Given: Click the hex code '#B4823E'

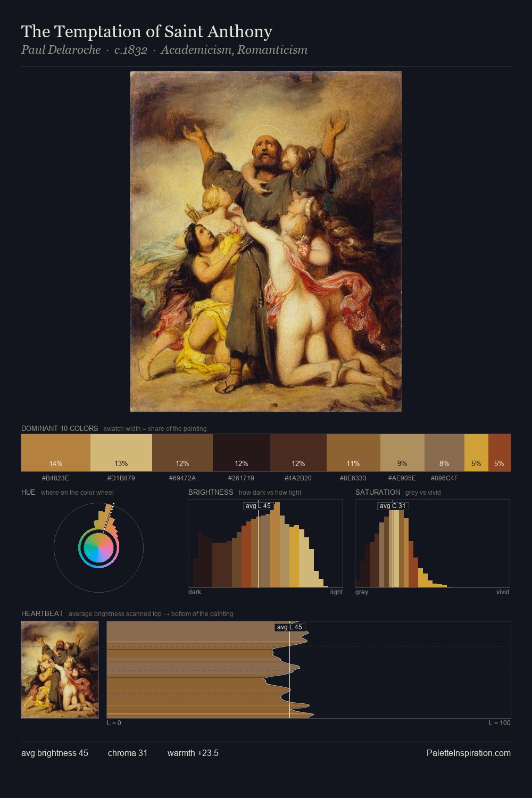Looking at the screenshot, I should 55,478.
